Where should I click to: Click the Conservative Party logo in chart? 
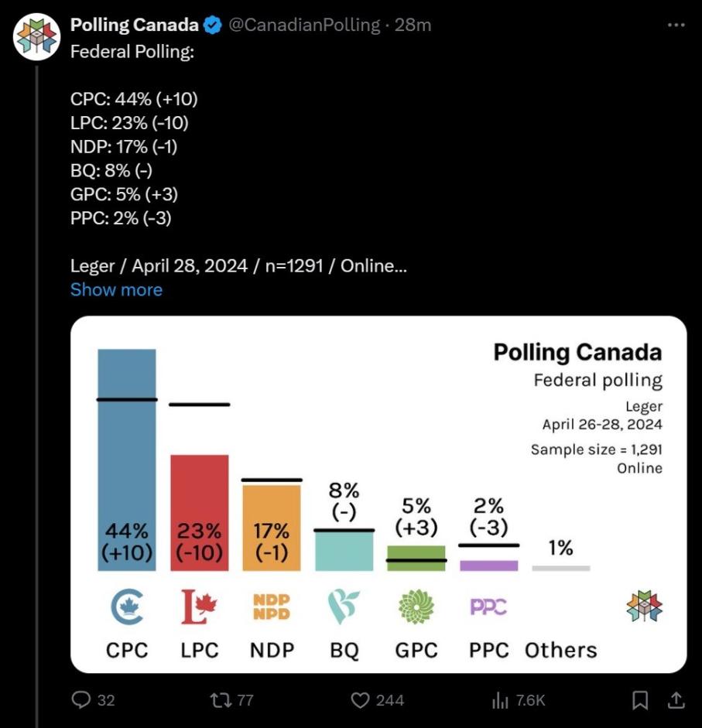126,607
